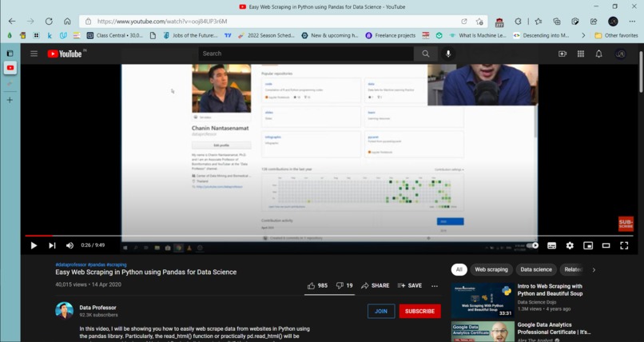Open Descending into M... bookmark

pyautogui.click(x=541, y=36)
